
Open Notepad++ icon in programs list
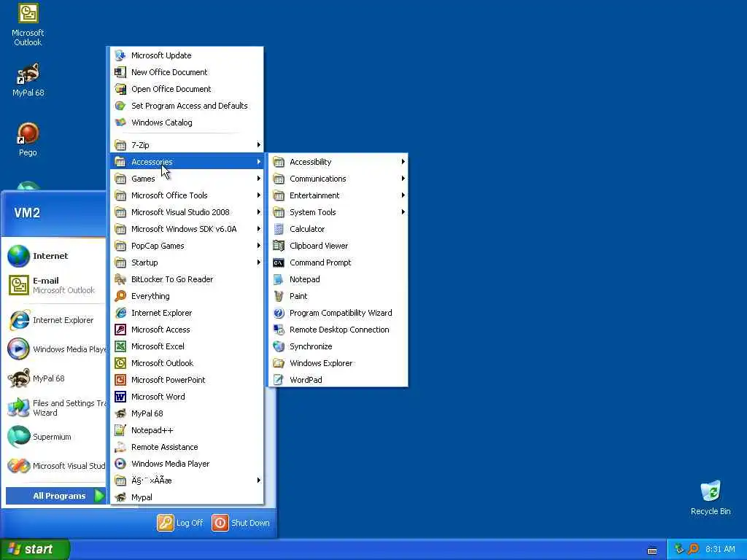[x=120, y=430]
